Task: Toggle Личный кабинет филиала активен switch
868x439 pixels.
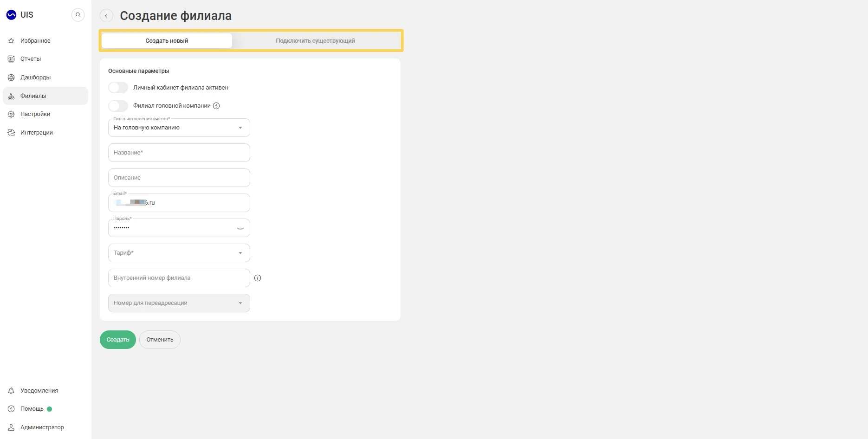Action: pos(118,88)
